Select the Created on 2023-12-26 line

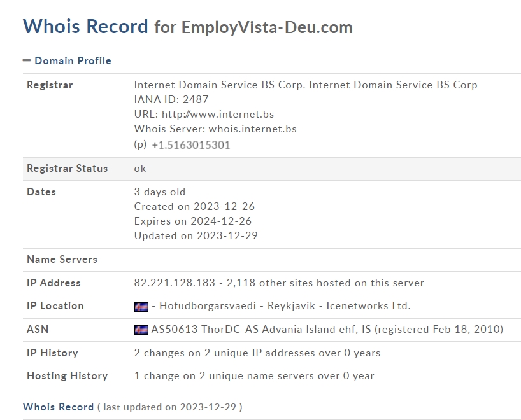click(x=194, y=206)
